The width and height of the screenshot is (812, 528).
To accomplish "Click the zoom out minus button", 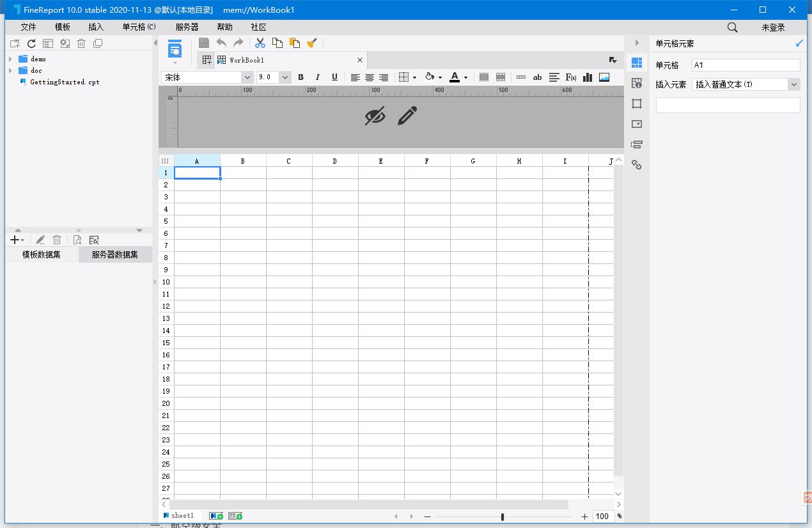I will (x=427, y=516).
